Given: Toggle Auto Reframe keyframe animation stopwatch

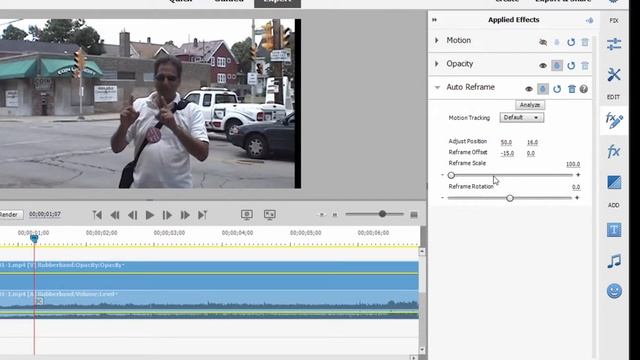Looking at the screenshot, I should coord(543,89).
